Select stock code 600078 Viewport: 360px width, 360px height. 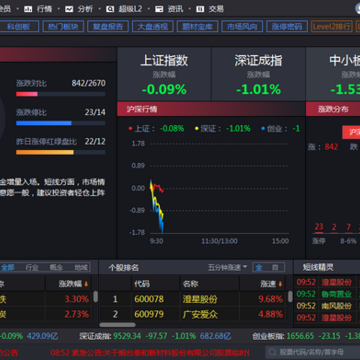(x=149, y=299)
